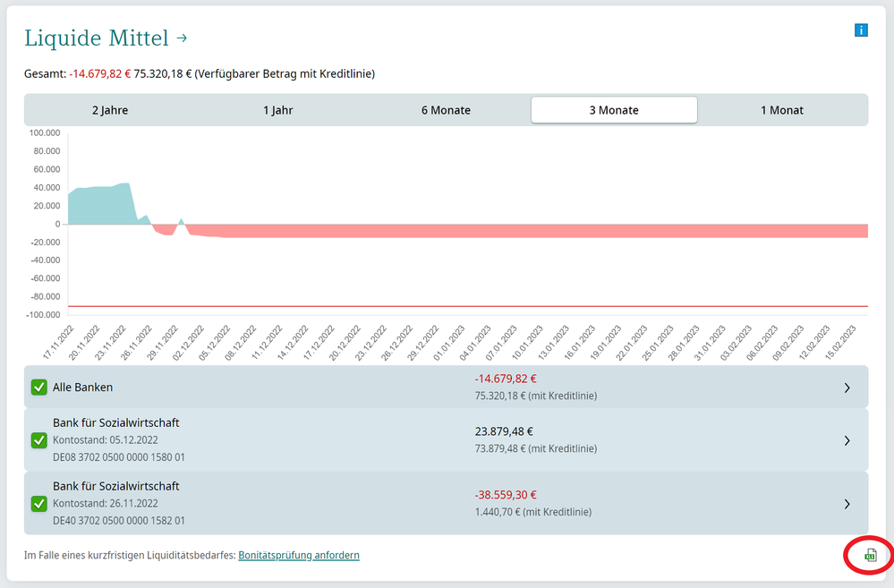Show the 6 Monate view
This screenshot has width=894, height=588.
446,110
